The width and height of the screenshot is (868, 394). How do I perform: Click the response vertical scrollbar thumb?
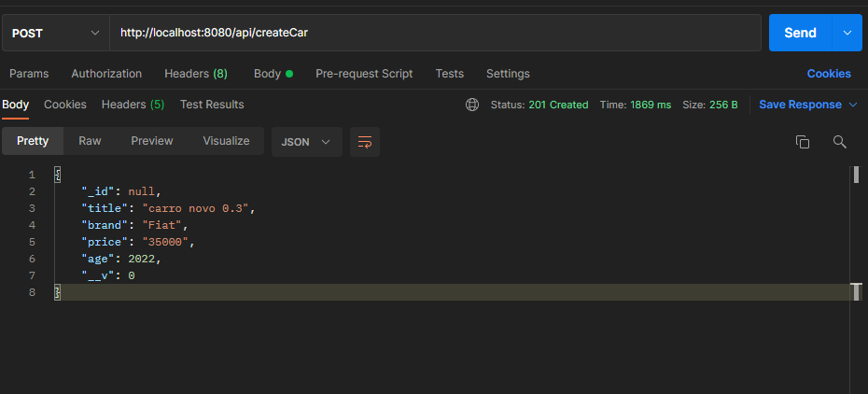856,175
